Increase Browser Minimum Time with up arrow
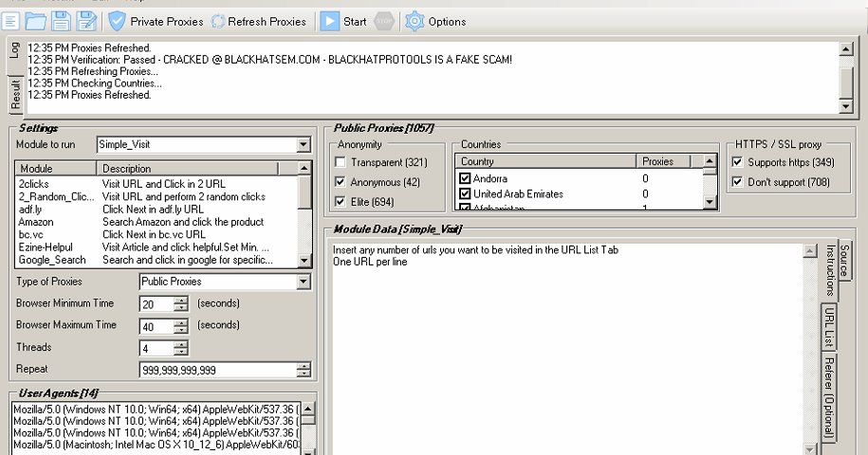Viewport: 868px width, 455px height. click(181, 300)
